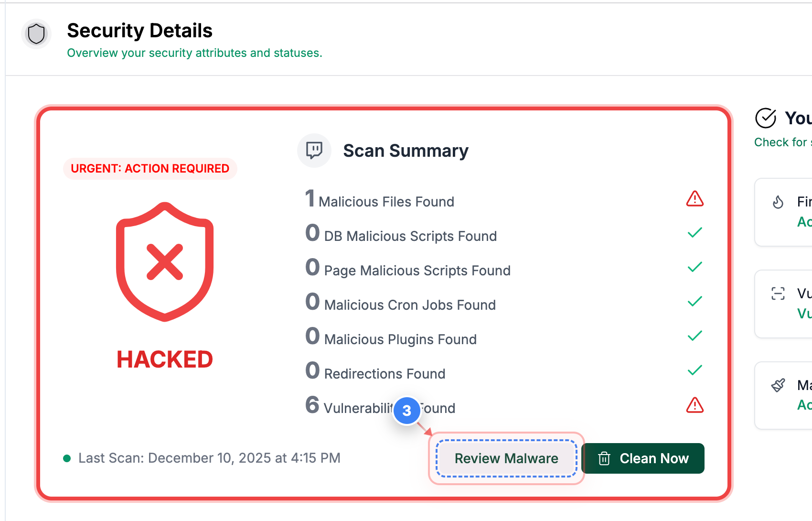Screen dimensions: 812x521
Task: Click the blue step 3 badge marker
Action: [407, 411]
